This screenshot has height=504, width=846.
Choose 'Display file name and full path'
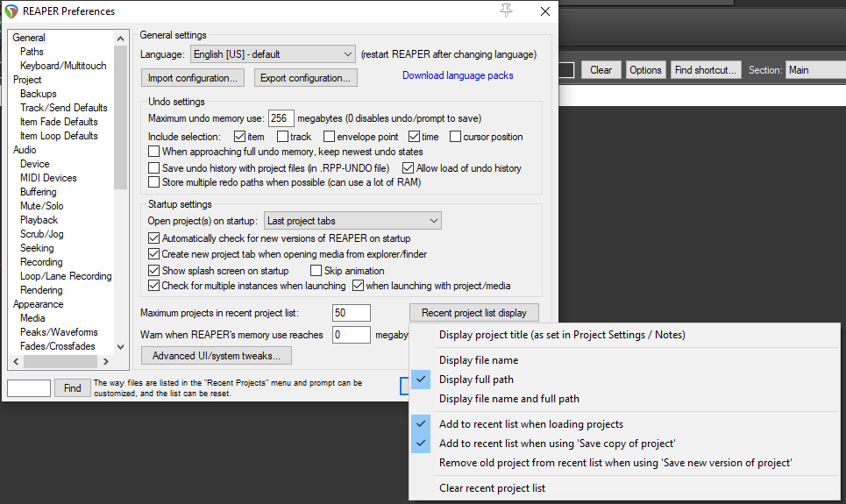click(624, 399)
